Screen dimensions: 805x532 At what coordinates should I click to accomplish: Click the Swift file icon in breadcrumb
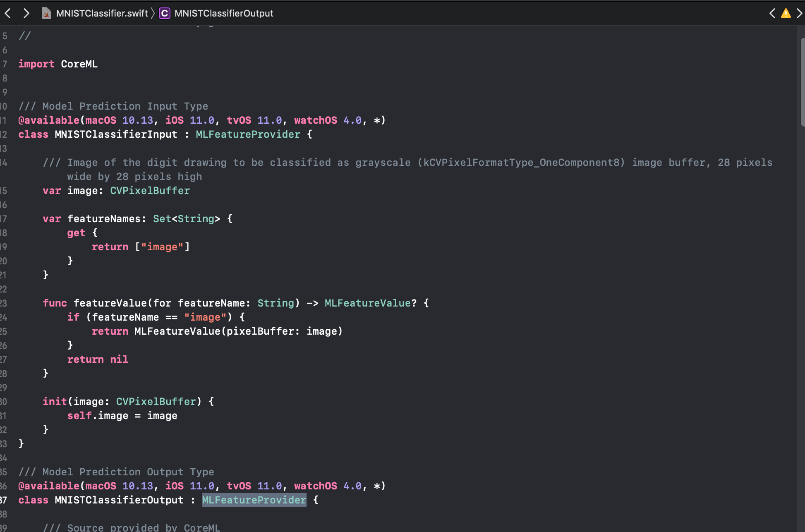(x=46, y=13)
